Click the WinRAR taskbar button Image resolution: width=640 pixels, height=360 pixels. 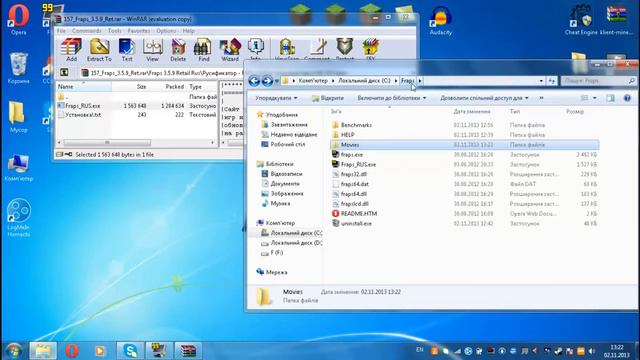click(188, 351)
